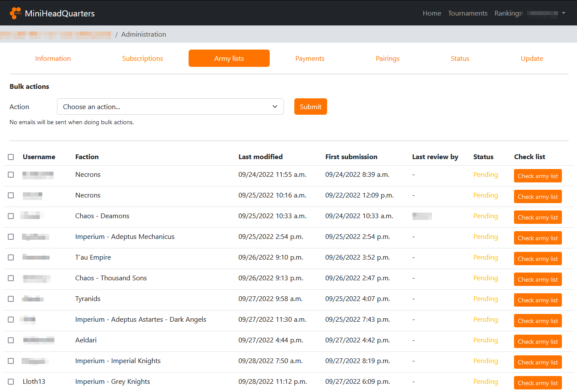Click the MiniHeadQuarters hexagon logo icon
Screen dimensions: 577x392
16,13
